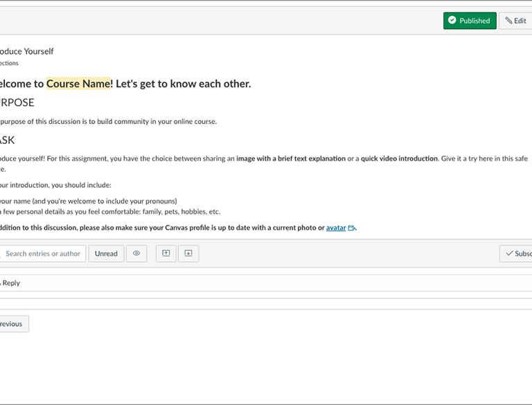Click the checkmark icon inside Published
Screen dimensions: 532x405
tap(452, 21)
